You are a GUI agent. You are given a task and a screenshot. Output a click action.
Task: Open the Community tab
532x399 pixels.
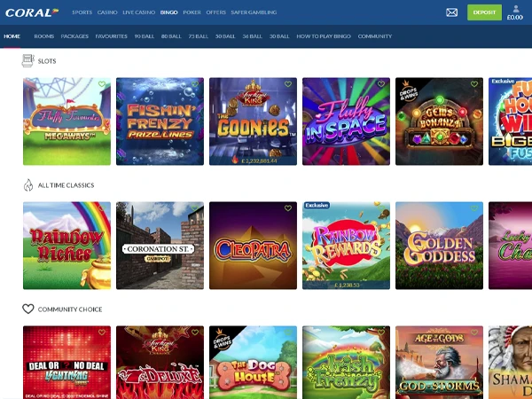click(375, 36)
